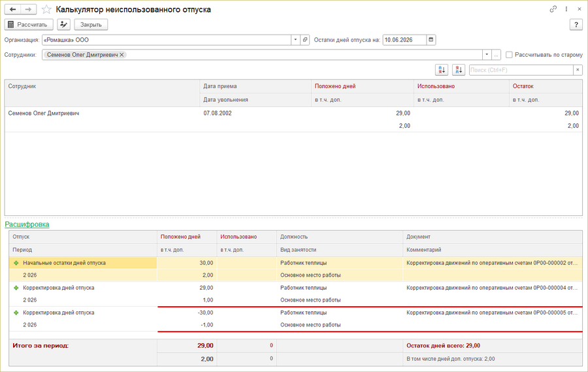Copy link using the chain icon

pos(553,9)
